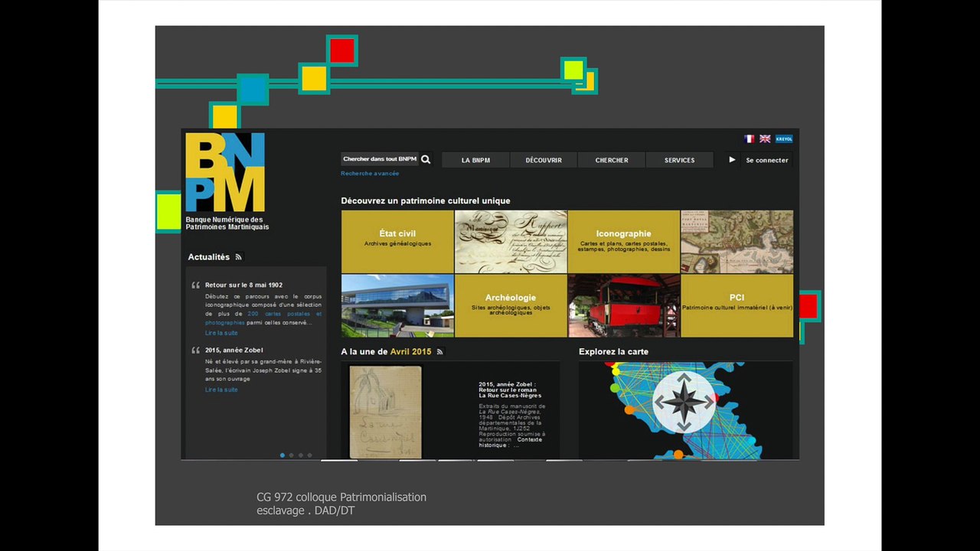Click Lire la suite under the Zobel article
980x551 pixels.
221,390
